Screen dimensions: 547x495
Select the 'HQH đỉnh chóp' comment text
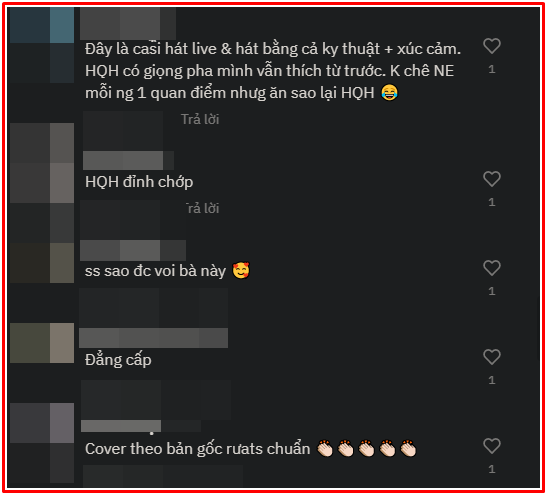139,182
